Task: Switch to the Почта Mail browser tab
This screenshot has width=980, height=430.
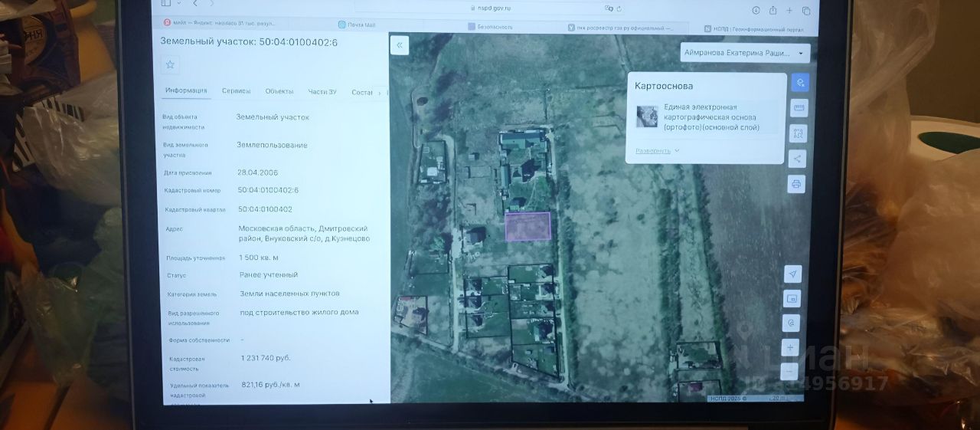Action: point(361,25)
